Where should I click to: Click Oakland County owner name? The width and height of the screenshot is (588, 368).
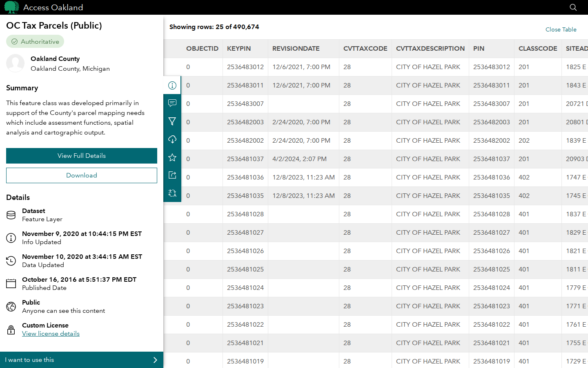pos(55,59)
